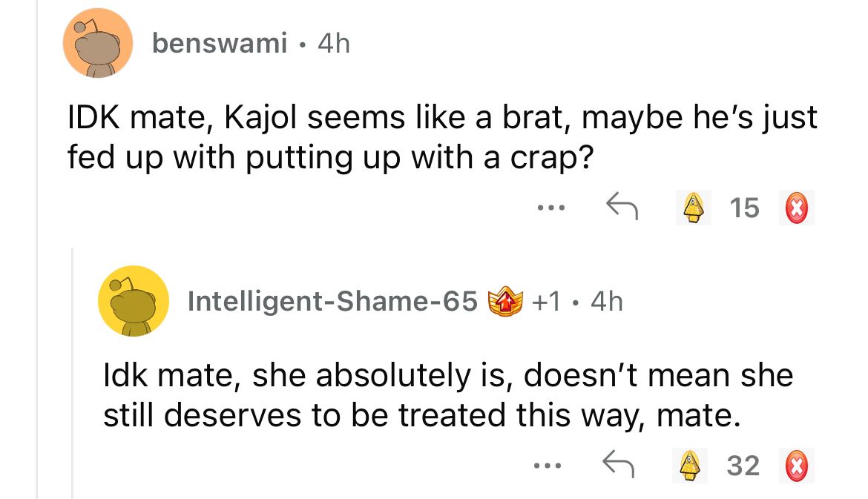Click the 32 vote count

743,466
